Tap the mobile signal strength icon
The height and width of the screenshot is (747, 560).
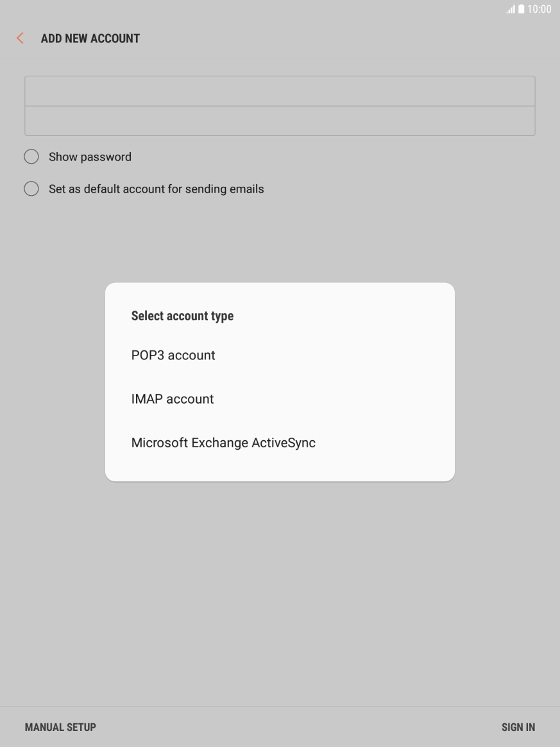coord(510,9)
